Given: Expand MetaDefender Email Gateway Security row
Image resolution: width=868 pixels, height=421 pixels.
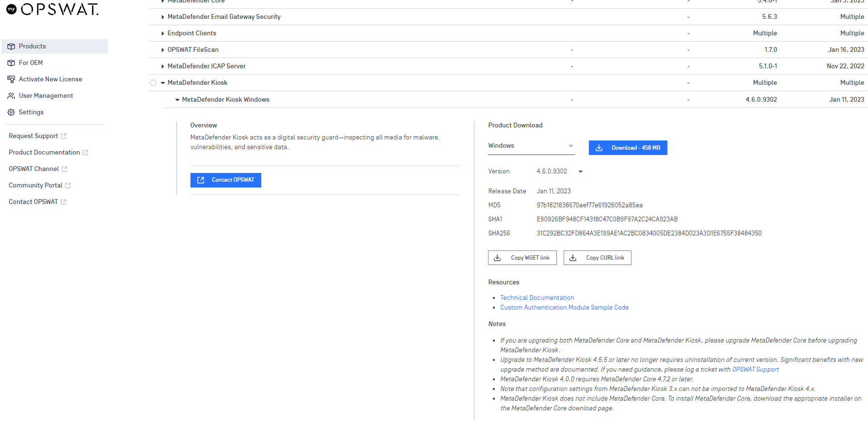Looking at the screenshot, I should pos(163,17).
